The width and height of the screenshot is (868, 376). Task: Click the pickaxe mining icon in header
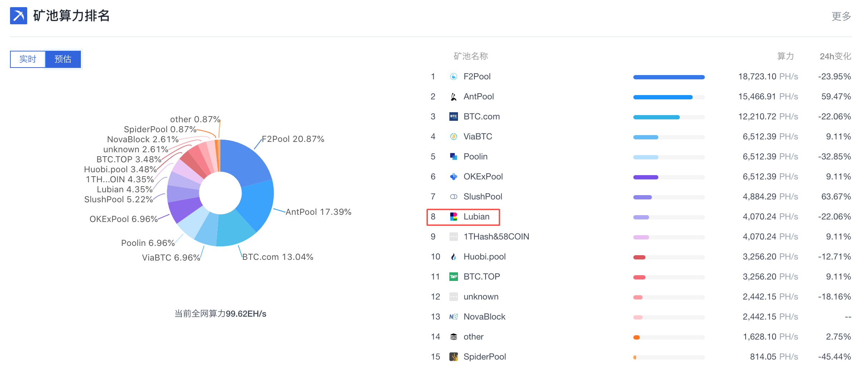coord(19,16)
